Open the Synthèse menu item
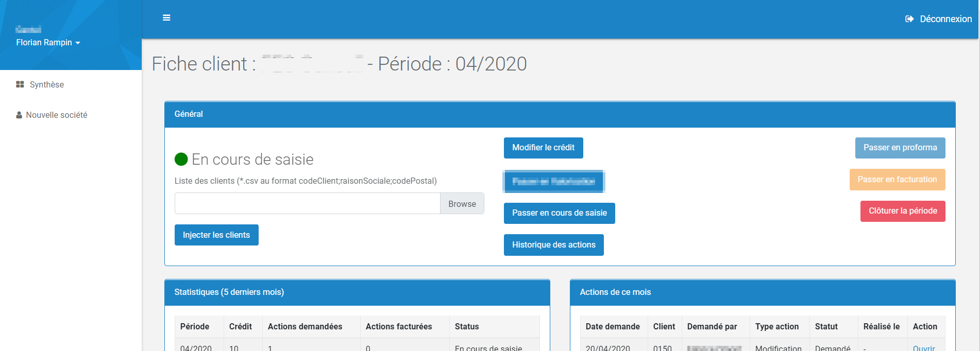The width and height of the screenshot is (980, 351). (46, 84)
